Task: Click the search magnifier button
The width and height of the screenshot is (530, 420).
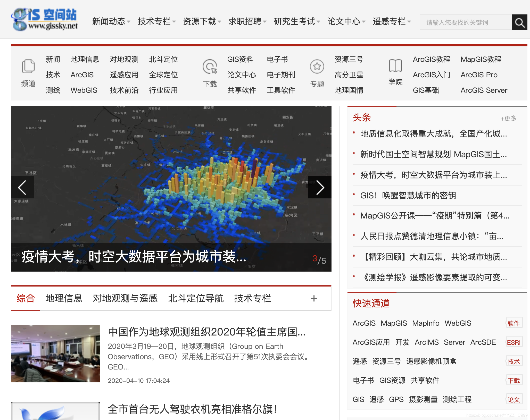Action: (x=519, y=22)
